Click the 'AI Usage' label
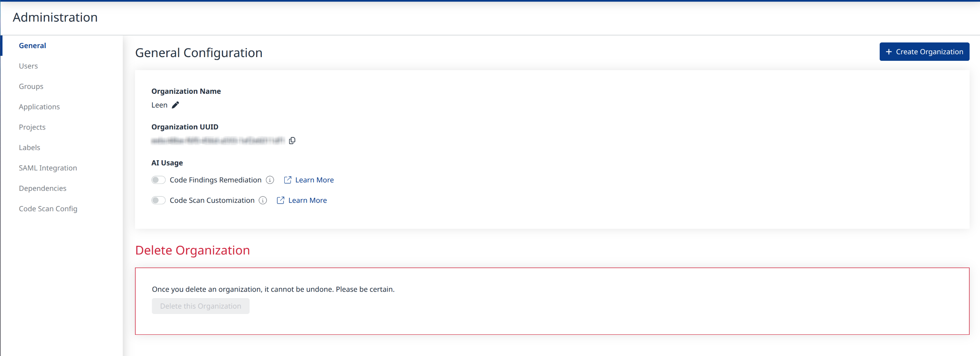The image size is (980, 356). tap(167, 163)
